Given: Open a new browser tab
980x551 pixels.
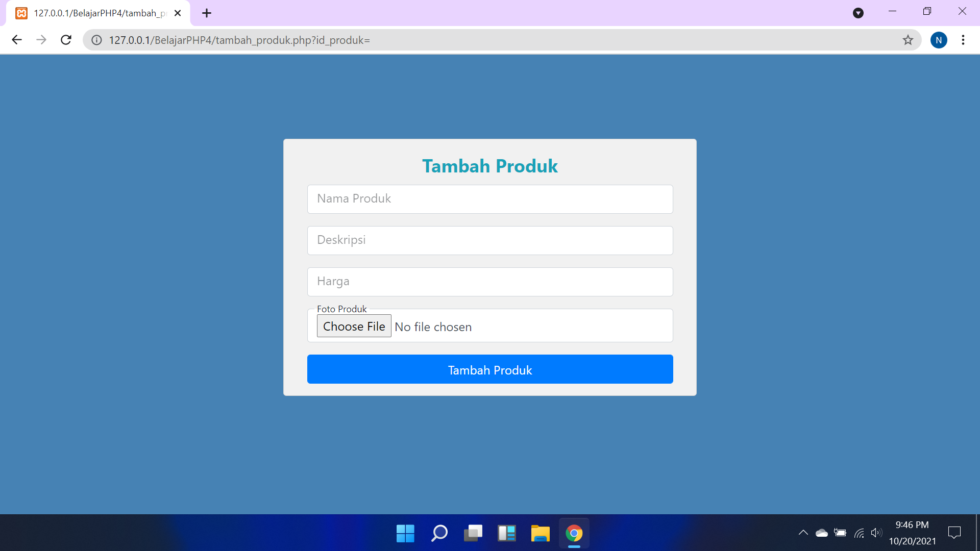Looking at the screenshot, I should (x=206, y=13).
